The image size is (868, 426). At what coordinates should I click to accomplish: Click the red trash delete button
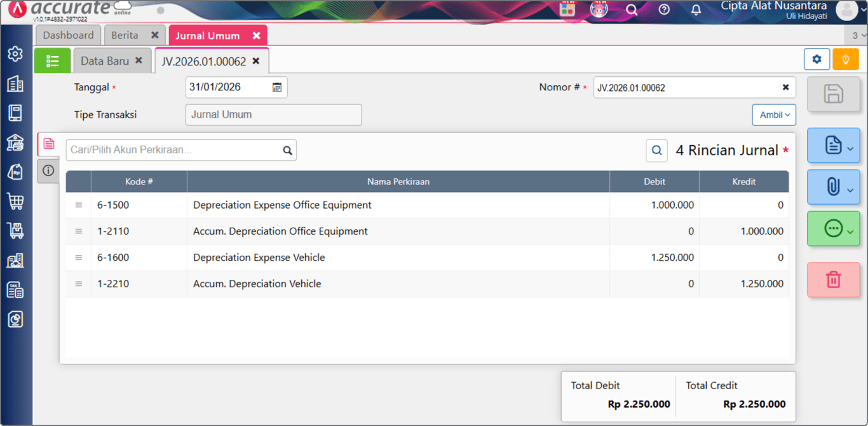pos(833,279)
